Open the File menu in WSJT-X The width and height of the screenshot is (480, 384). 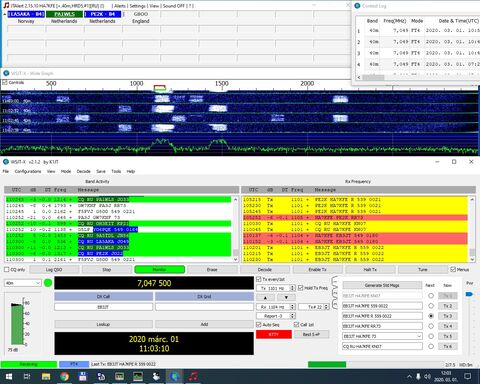click(6, 171)
